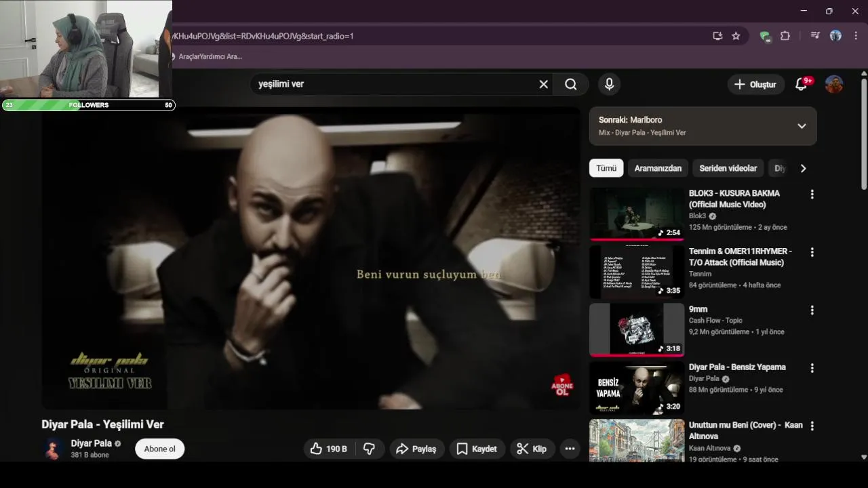Click the FOLLOWERS progress bar overlay
This screenshot has width=868, height=488.
(x=88, y=105)
